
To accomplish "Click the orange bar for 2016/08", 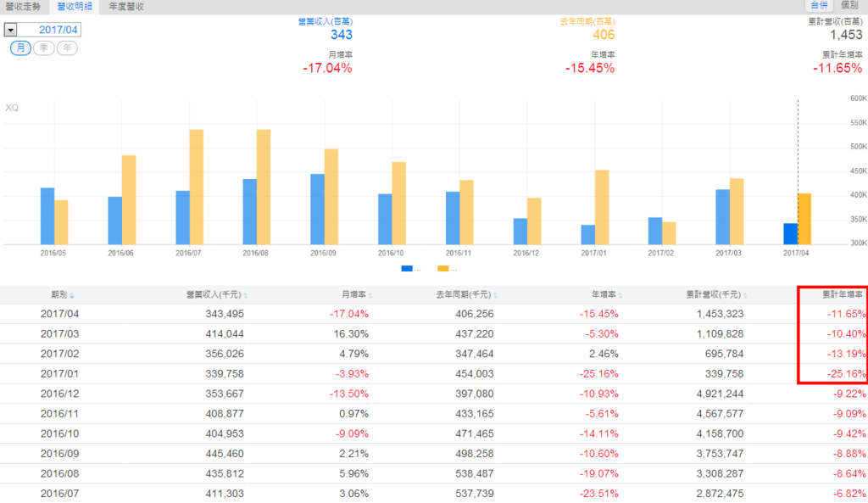I will [264, 187].
